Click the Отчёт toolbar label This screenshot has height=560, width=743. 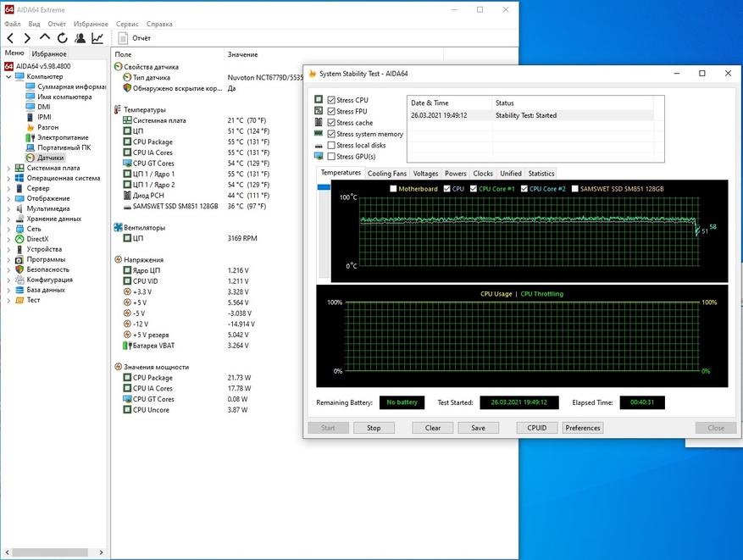[141, 38]
